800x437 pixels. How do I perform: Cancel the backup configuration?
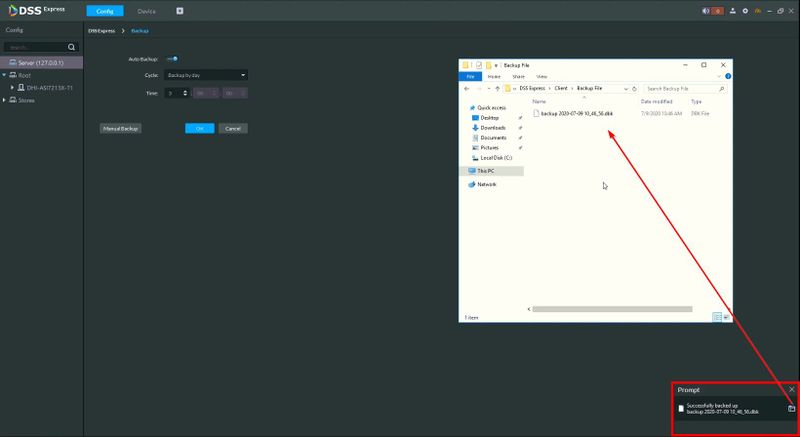[x=233, y=128]
